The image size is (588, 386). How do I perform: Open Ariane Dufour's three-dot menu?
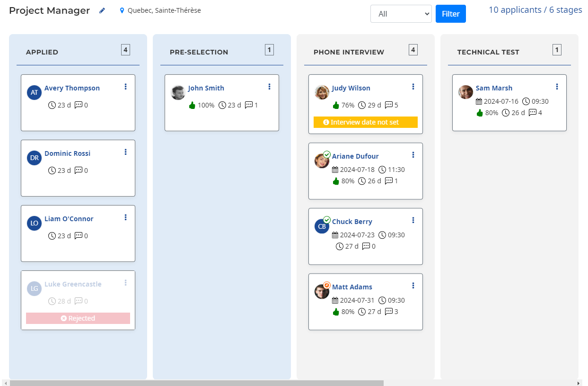coord(413,155)
